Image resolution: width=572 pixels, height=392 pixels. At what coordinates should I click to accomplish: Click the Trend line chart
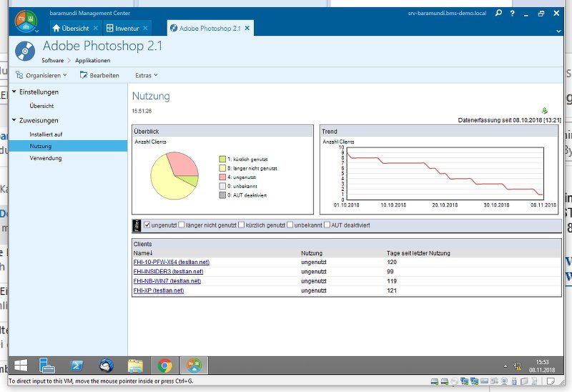click(445, 173)
